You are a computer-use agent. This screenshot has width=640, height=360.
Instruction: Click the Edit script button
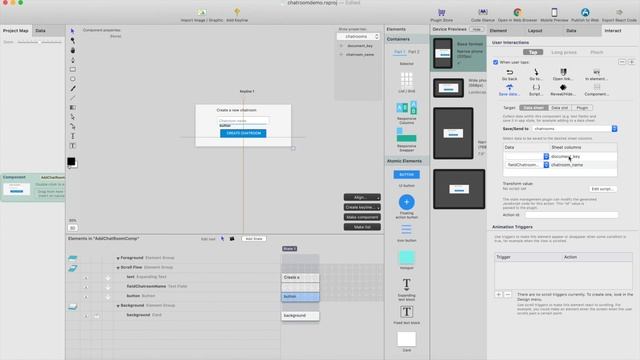[x=602, y=189]
